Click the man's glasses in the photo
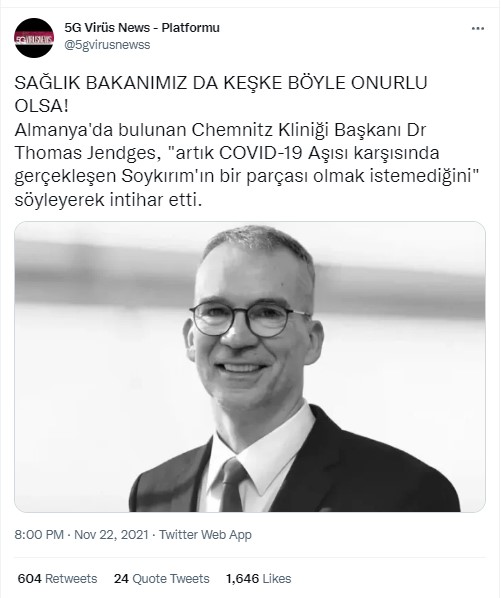The height and width of the screenshot is (598, 501). (250, 319)
